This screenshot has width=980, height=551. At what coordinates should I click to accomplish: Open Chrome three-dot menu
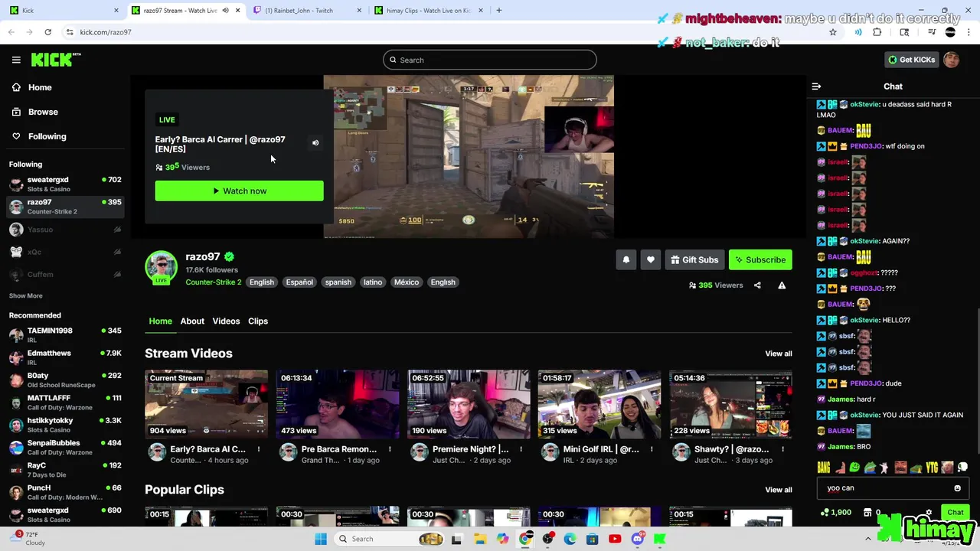(x=969, y=32)
